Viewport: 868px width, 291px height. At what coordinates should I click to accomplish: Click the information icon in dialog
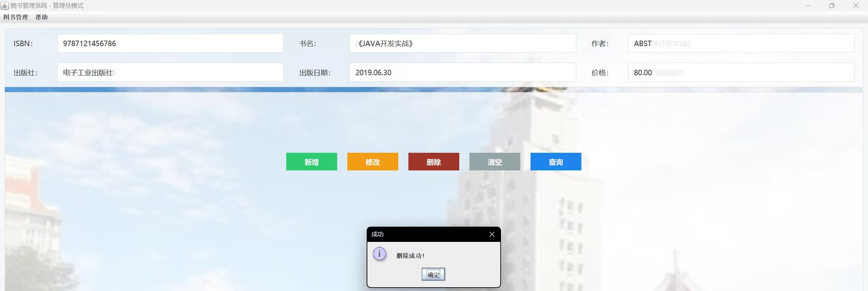pyautogui.click(x=379, y=254)
